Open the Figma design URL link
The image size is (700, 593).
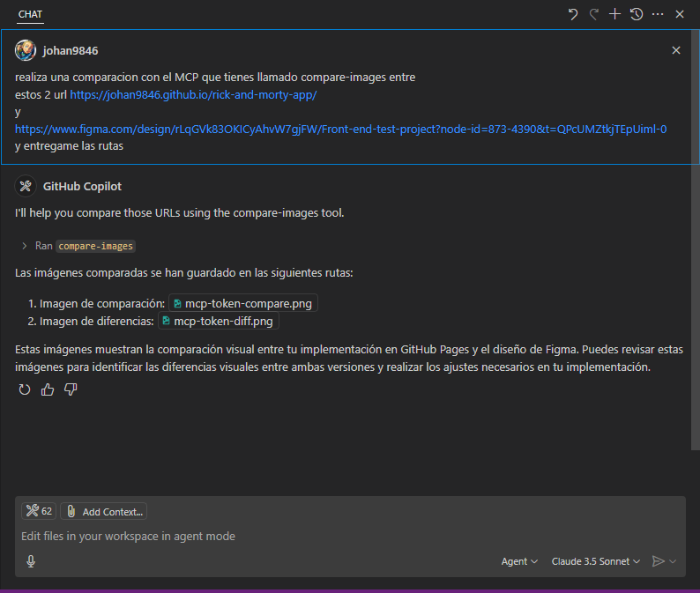point(340,129)
